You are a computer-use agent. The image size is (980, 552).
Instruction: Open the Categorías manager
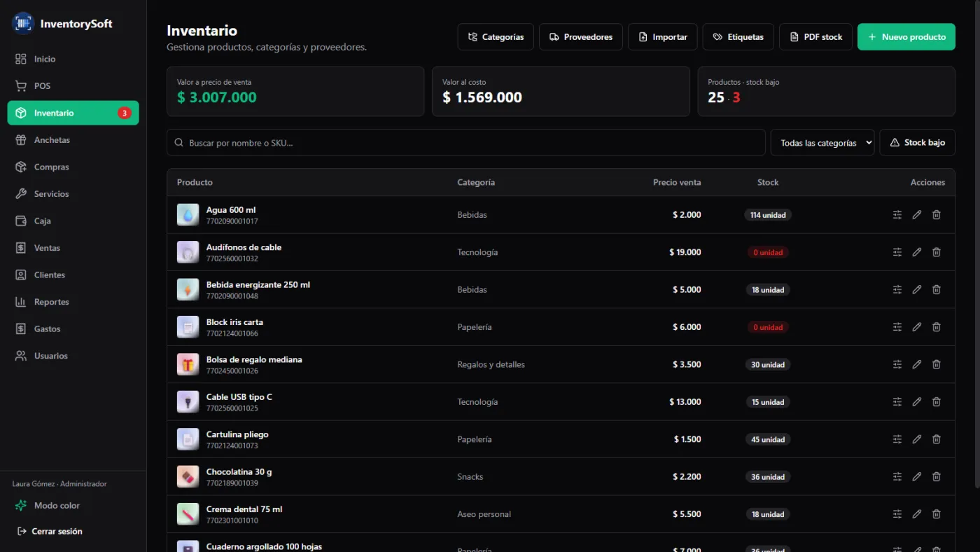tap(496, 37)
